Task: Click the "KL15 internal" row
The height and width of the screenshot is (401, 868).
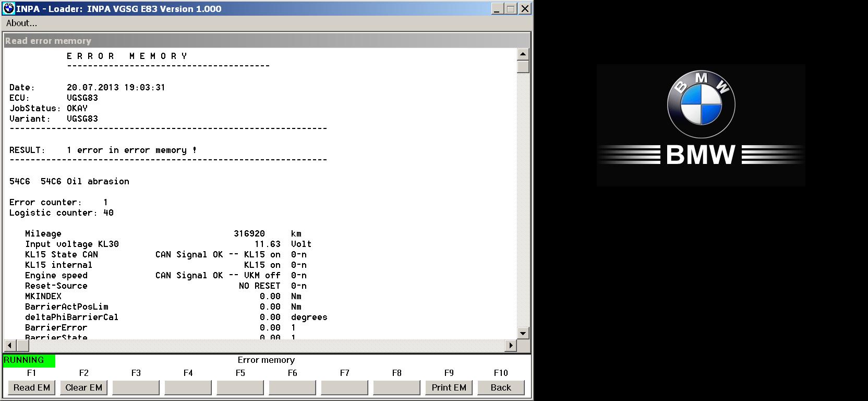Action: (x=166, y=265)
